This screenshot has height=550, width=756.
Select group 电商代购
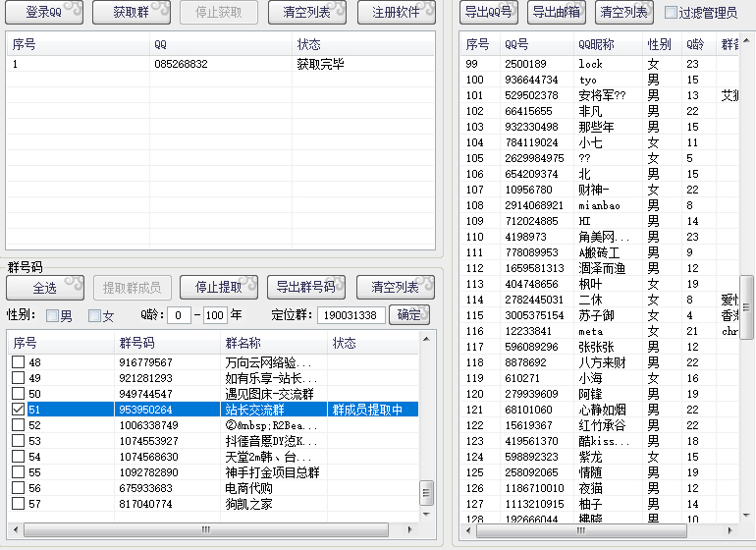click(248, 488)
